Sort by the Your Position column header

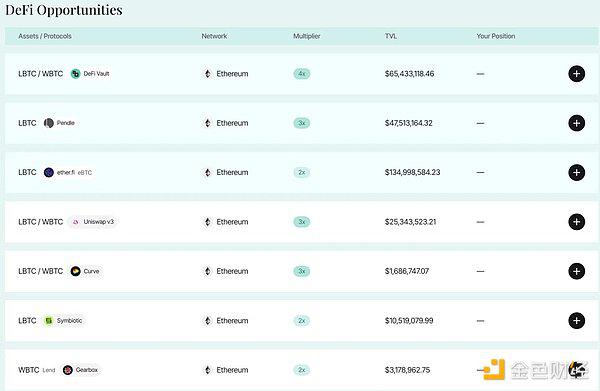coord(496,36)
